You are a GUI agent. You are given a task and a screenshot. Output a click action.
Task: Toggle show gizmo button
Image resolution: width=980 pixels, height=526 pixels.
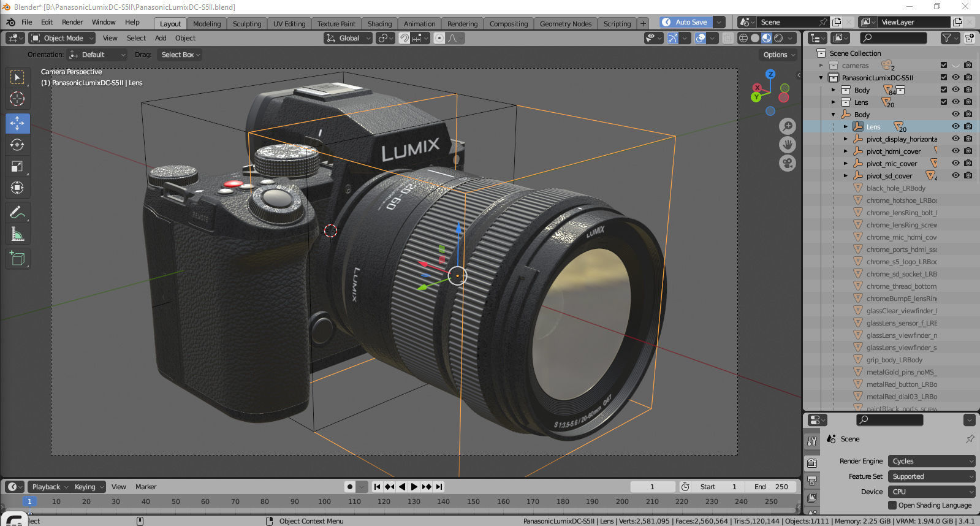(x=673, y=38)
